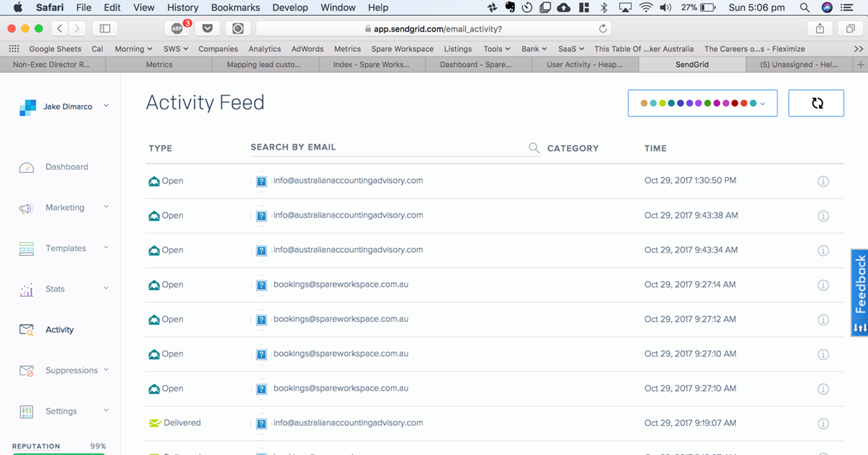Open the Bookmarks menu in the menu bar
The height and width of the screenshot is (455, 868).
point(235,8)
